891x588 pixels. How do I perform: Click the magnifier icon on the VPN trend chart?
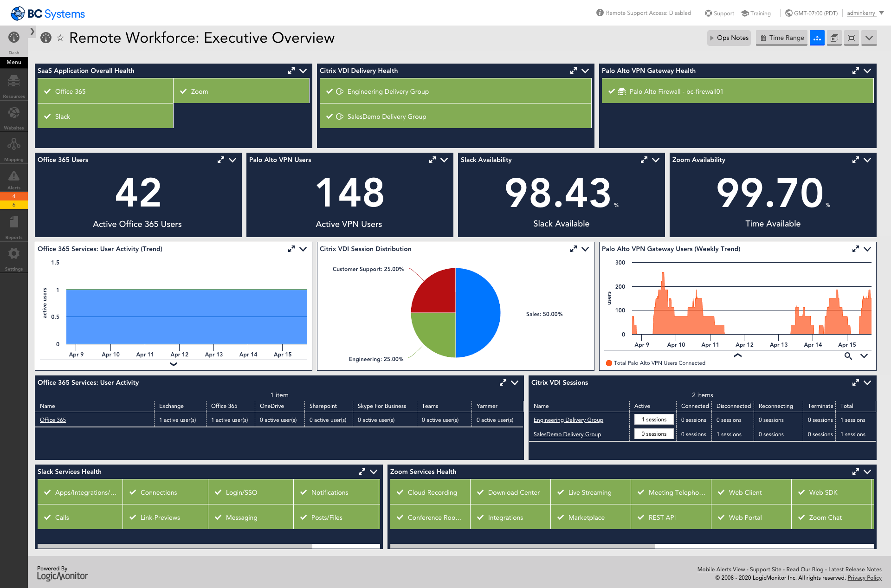pyautogui.click(x=848, y=356)
